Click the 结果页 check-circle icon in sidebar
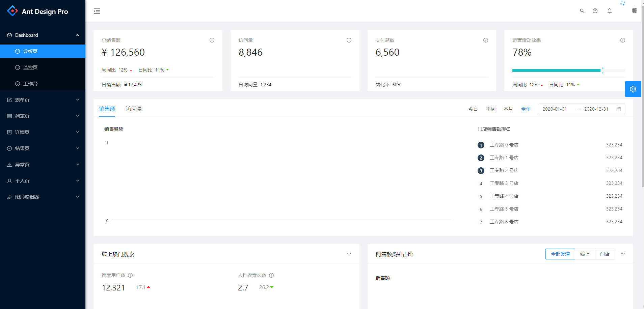This screenshot has height=309, width=644. [9, 148]
